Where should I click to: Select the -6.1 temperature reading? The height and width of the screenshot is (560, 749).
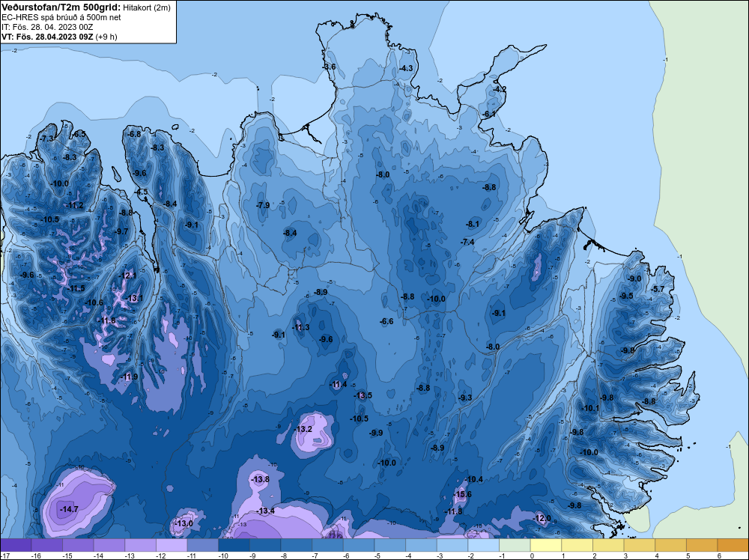point(488,114)
